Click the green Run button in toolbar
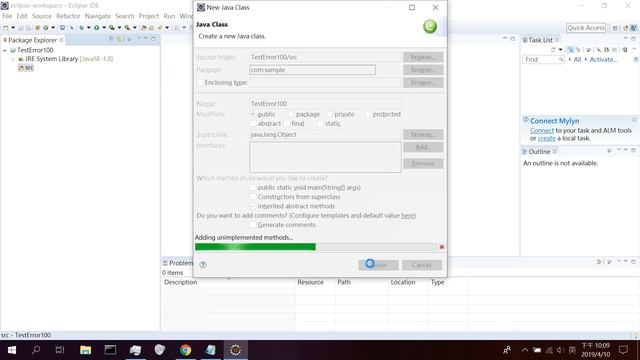Viewport: 640px width, 360px height. [x=96, y=28]
